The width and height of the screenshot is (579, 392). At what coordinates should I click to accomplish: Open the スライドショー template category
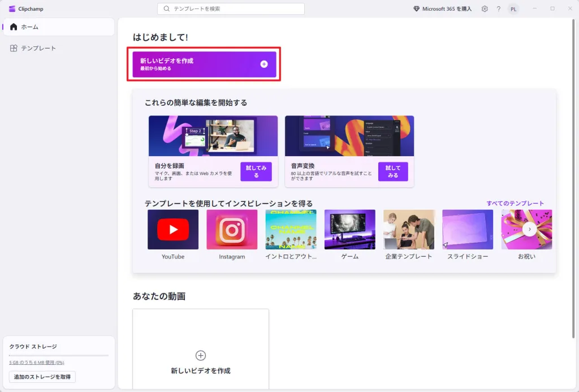point(468,229)
